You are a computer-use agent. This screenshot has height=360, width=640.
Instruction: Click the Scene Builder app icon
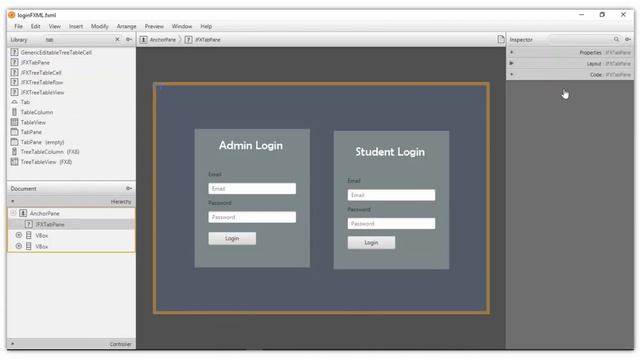click(11, 15)
